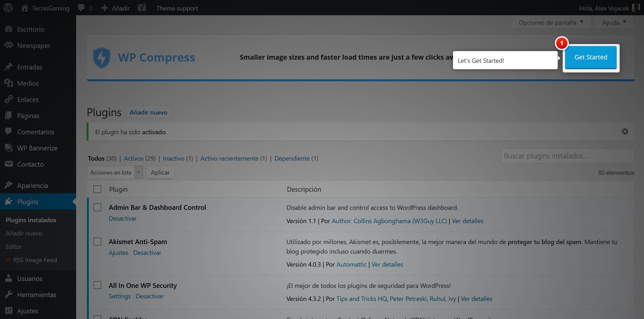Expand the Ayuda help panel

click(x=614, y=23)
